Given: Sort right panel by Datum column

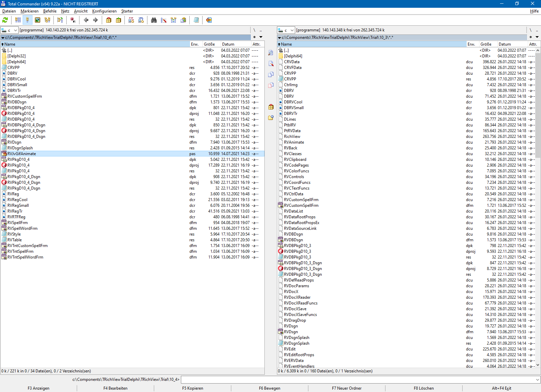Looking at the screenshot, I should point(512,44).
